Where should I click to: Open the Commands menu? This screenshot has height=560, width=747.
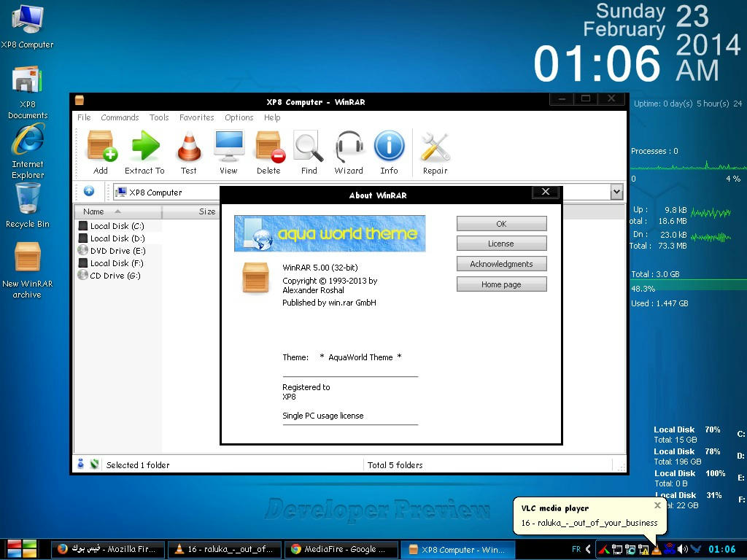pyautogui.click(x=120, y=117)
